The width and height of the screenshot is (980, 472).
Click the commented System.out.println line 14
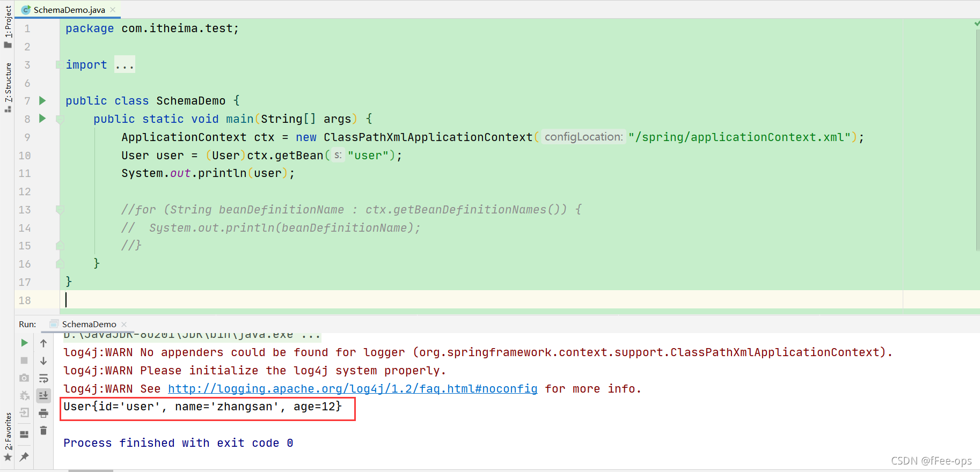271,228
